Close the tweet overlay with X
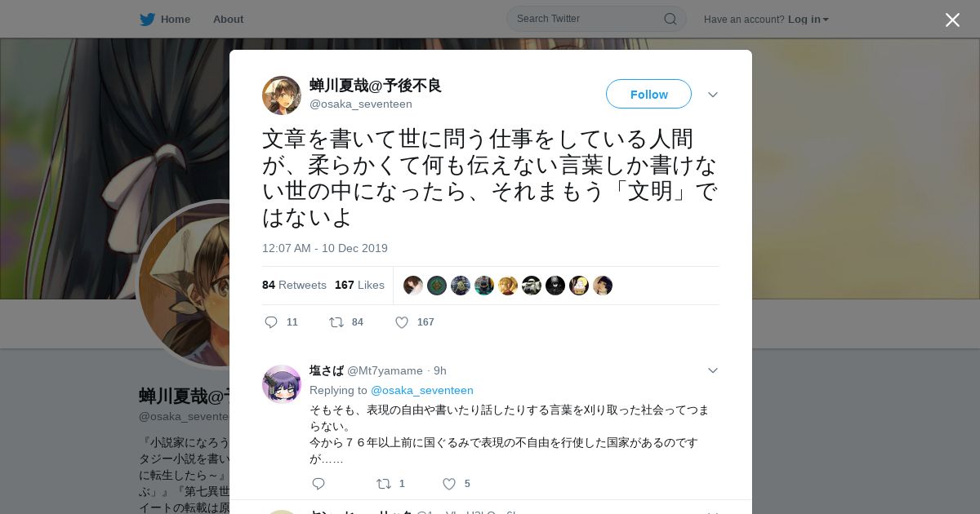 point(952,20)
